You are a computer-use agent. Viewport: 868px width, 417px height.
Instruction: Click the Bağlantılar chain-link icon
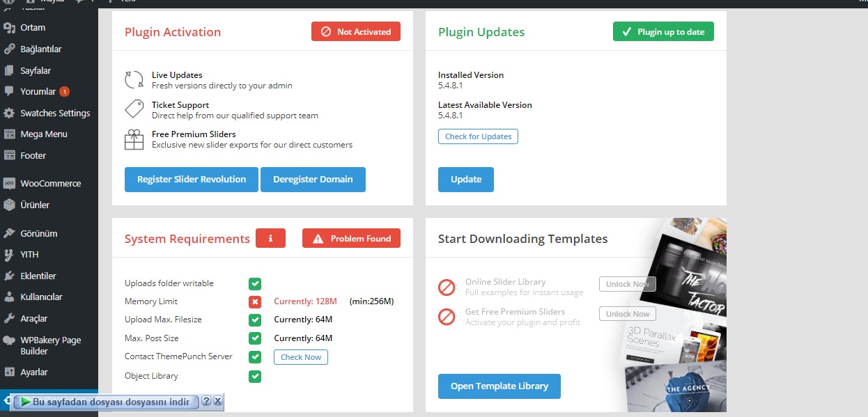tap(9, 49)
